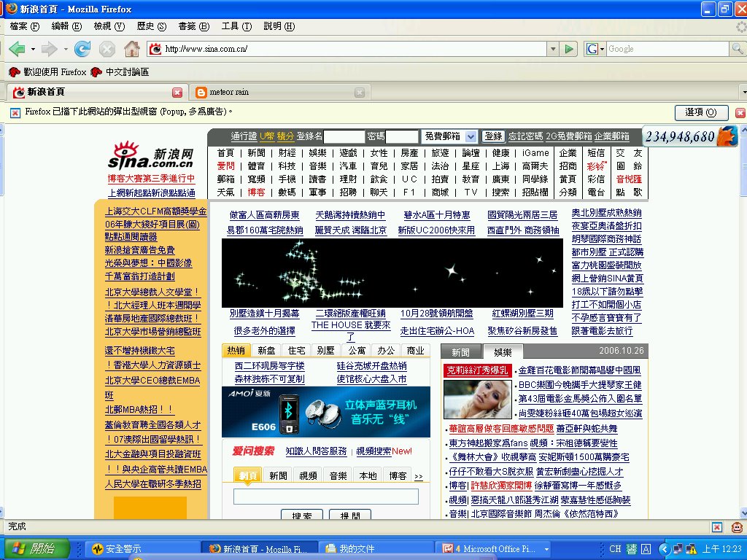Open 安全警示 taskbar item
This screenshot has width=747, height=560.
pyautogui.click(x=142, y=548)
